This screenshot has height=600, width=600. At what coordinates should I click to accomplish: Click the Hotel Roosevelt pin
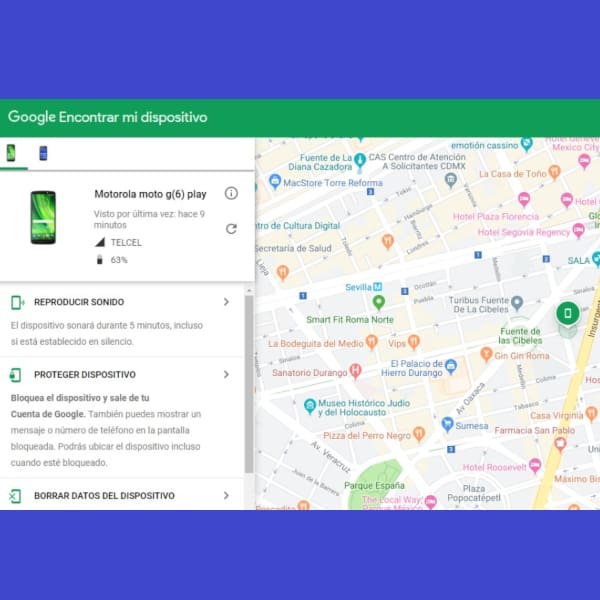535,465
